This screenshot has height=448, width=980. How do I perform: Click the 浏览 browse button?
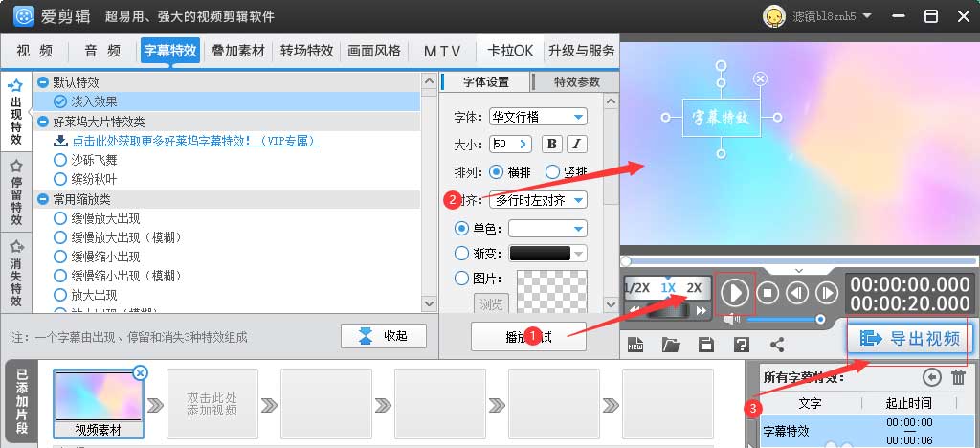pyautogui.click(x=491, y=304)
